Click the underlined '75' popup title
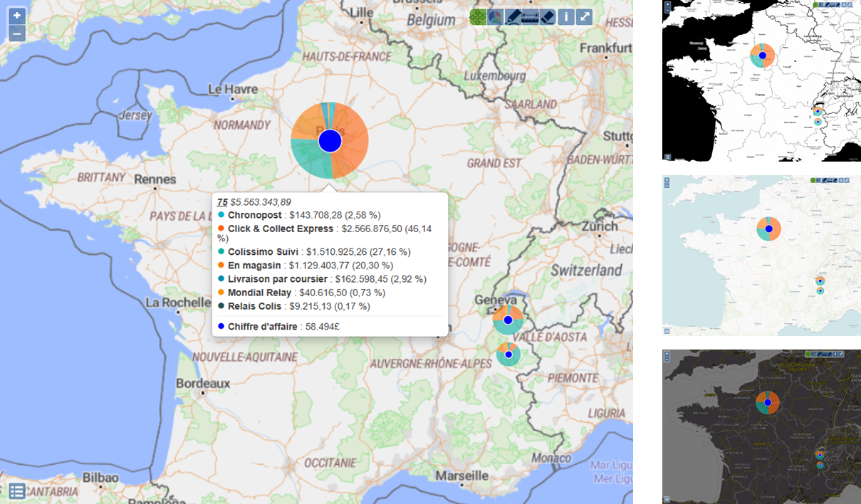 pos(222,202)
